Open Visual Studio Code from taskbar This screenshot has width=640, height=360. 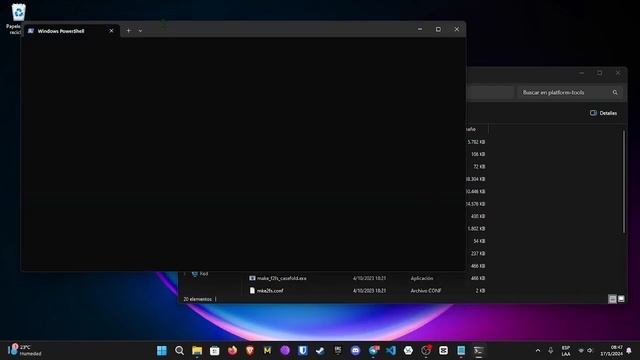tap(391, 351)
